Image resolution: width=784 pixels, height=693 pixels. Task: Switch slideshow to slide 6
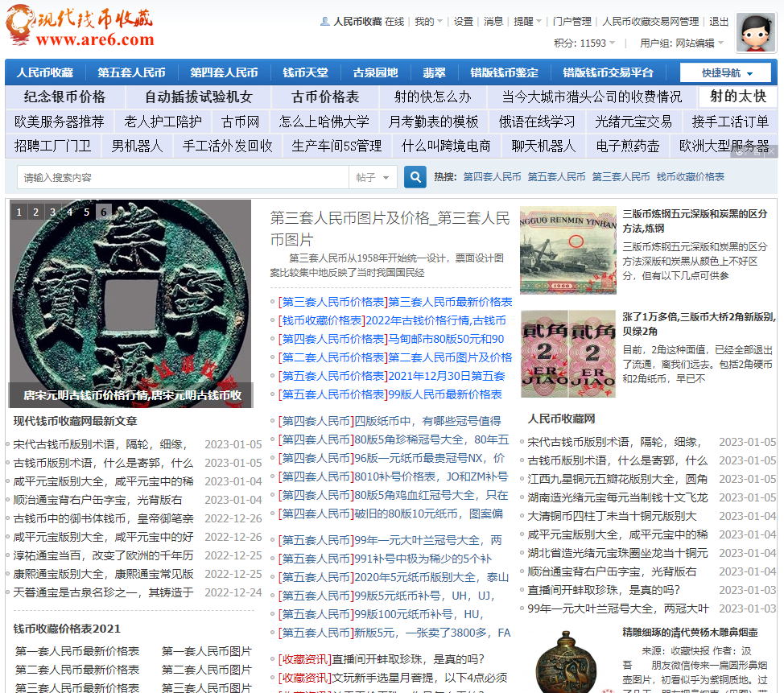click(x=103, y=212)
